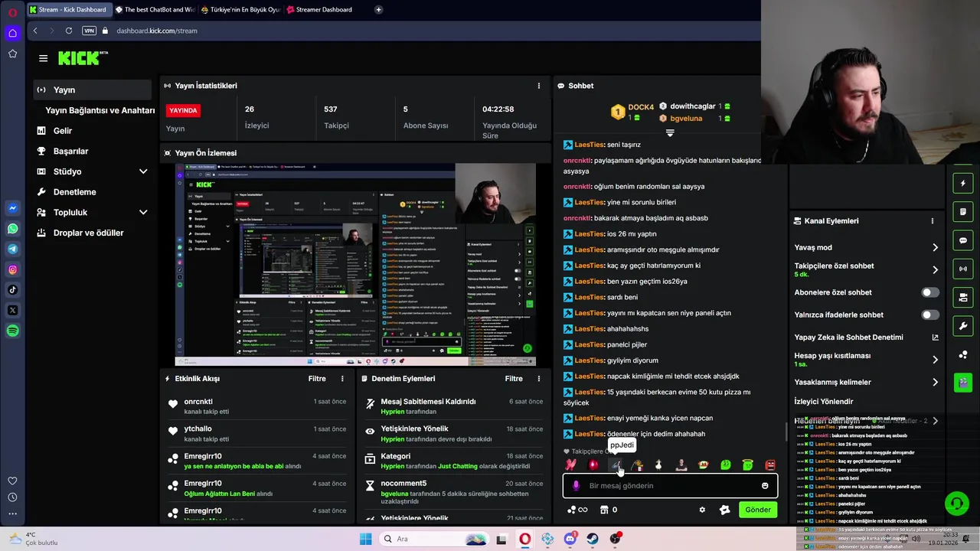Screen dimensions: 980x551
Task: Open WhatsApp in the Opera sidebar
Action: (x=12, y=229)
